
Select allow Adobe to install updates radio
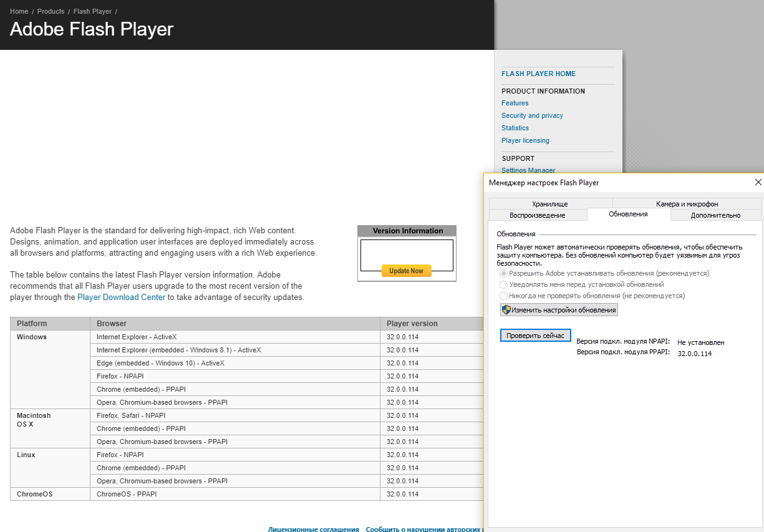click(503, 273)
